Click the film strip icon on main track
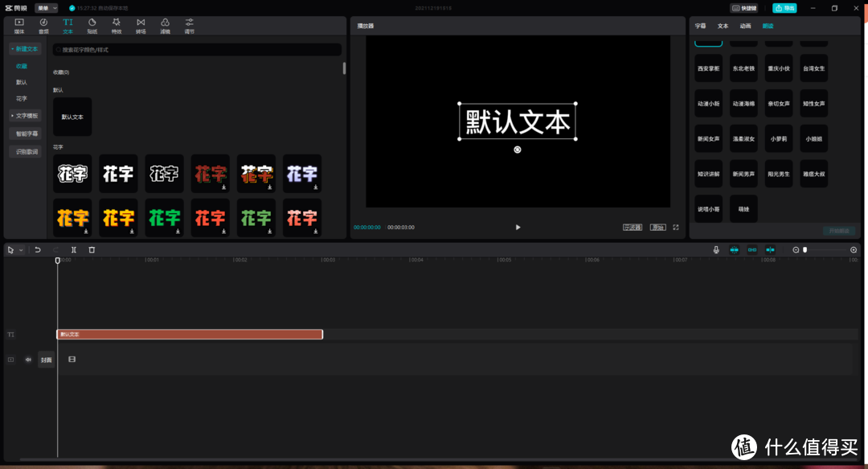 coord(72,360)
